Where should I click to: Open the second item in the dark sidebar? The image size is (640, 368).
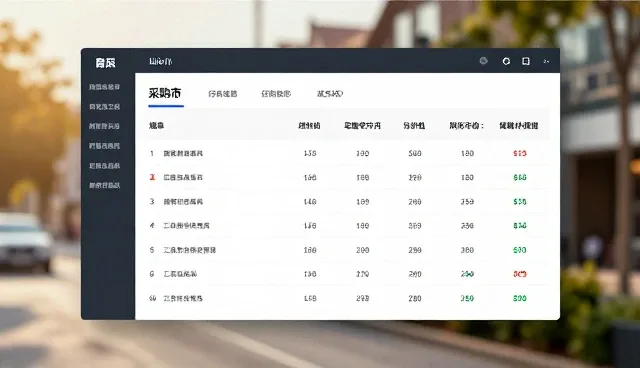pyautogui.click(x=104, y=106)
